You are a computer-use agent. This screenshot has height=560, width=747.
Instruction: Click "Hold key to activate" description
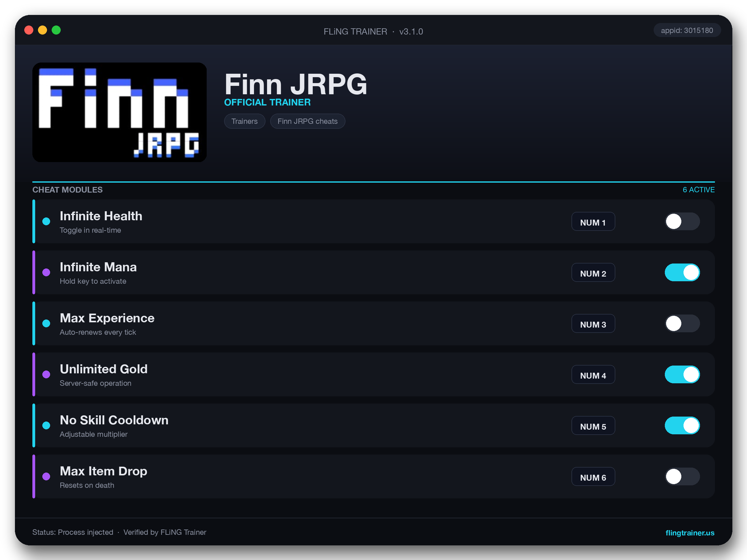93,281
